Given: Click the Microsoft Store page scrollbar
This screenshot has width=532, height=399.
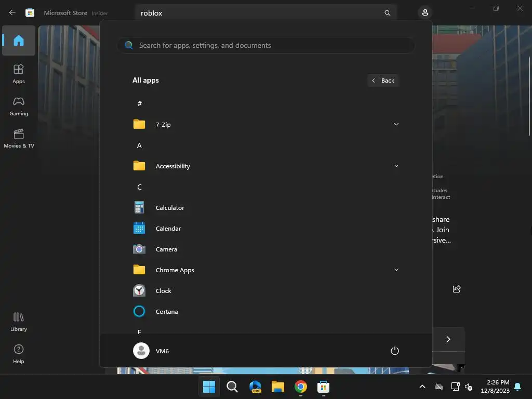Looking at the screenshot, I should tap(529, 96).
